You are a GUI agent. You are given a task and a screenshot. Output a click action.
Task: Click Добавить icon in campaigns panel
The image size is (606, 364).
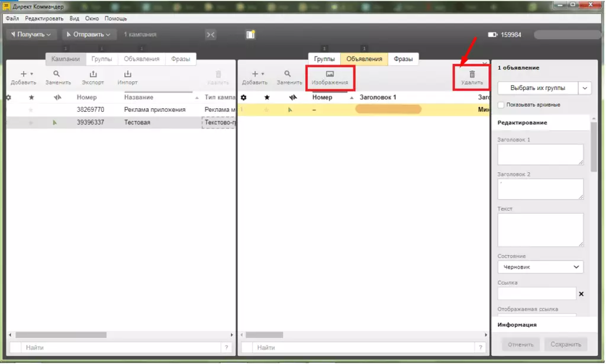[x=24, y=74]
